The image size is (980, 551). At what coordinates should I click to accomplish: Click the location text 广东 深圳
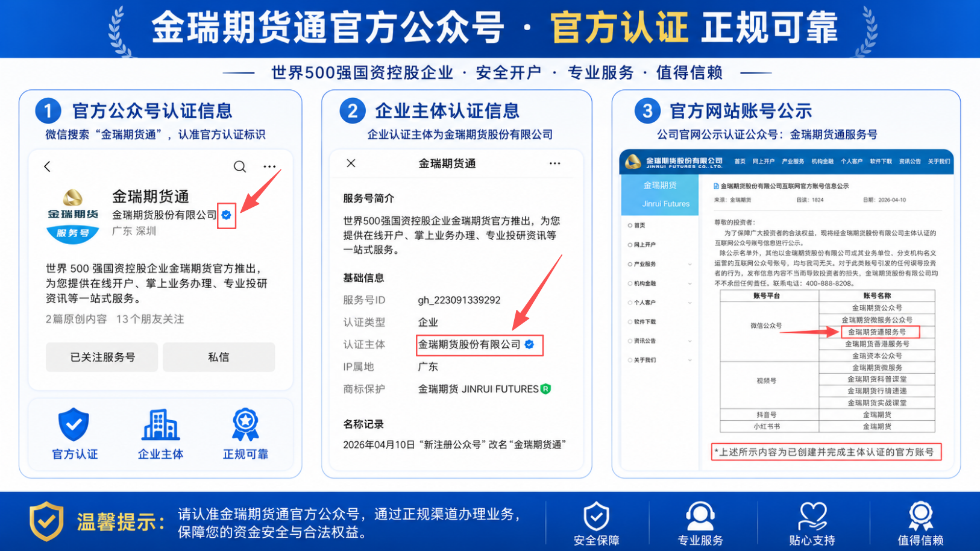[134, 231]
